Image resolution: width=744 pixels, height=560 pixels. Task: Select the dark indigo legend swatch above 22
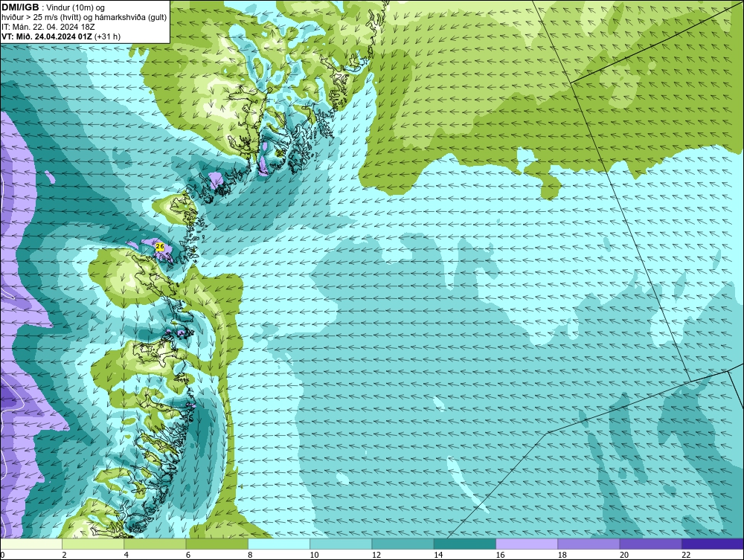[713, 544]
